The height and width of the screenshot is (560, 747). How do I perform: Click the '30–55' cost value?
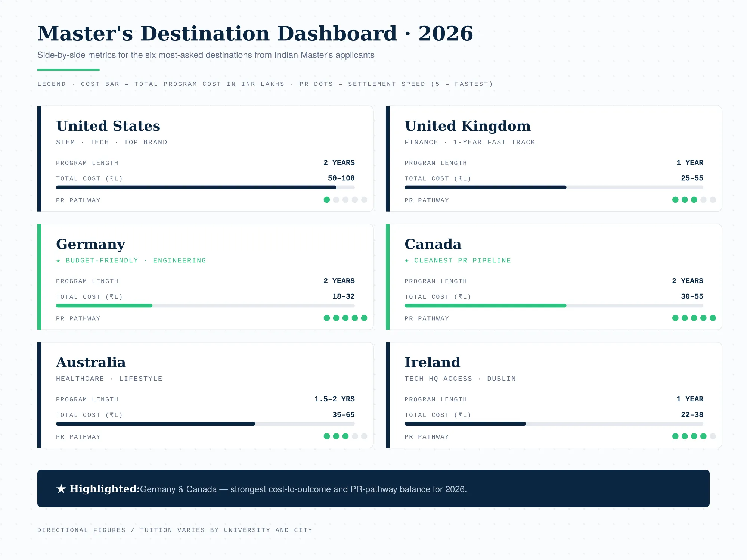tap(692, 296)
